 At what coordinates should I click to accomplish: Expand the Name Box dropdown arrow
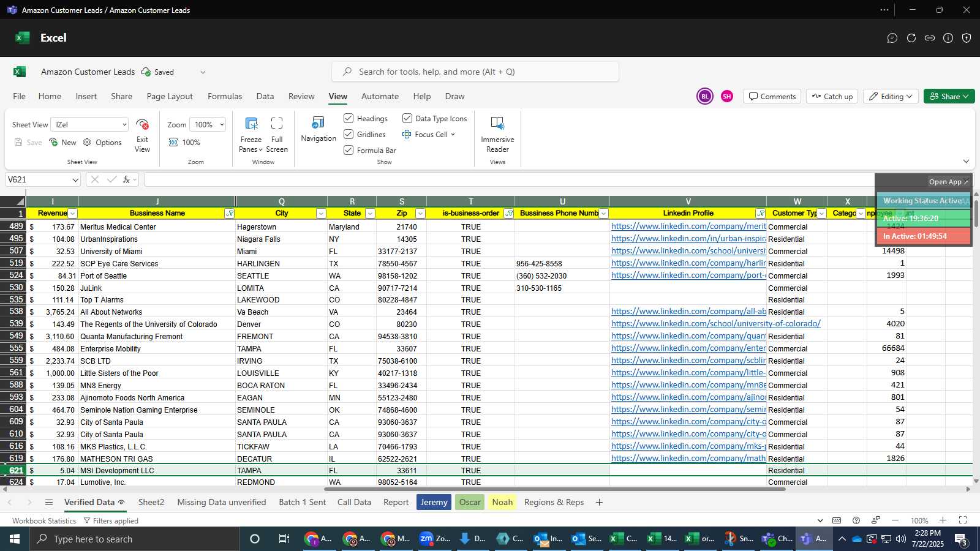click(75, 180)
